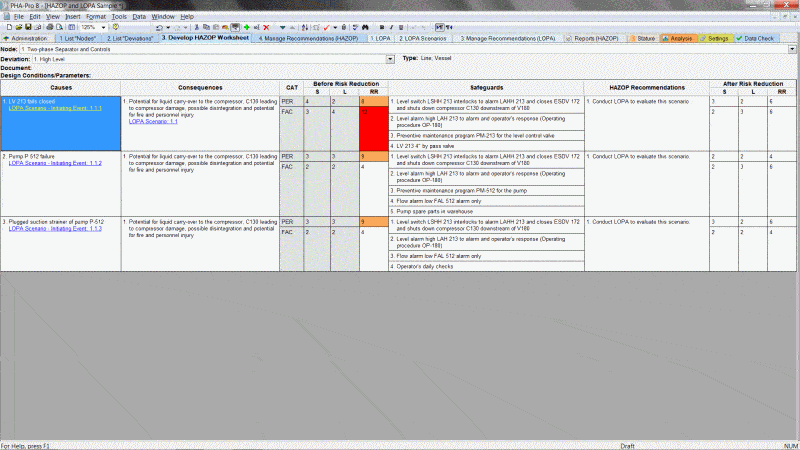Image resolution: width=800 pixels, height=450 pixels.
Task: Open the Tools menu
Action: 119,17
